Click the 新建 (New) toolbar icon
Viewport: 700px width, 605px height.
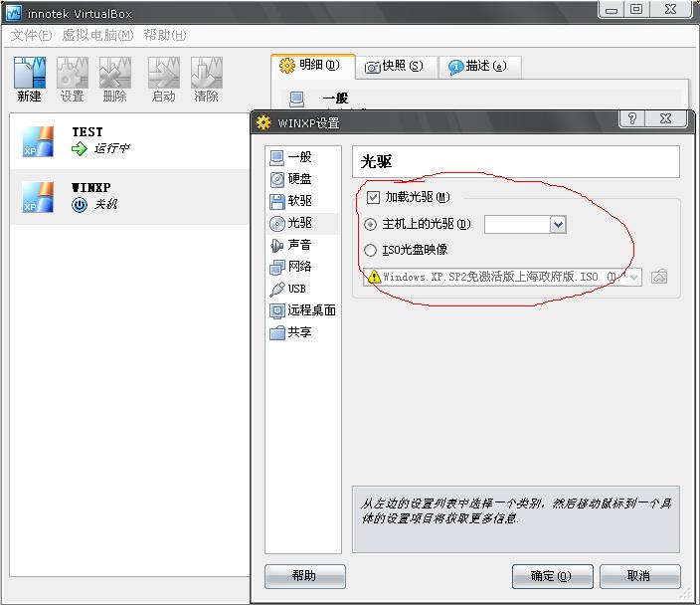tap(29, 80)
